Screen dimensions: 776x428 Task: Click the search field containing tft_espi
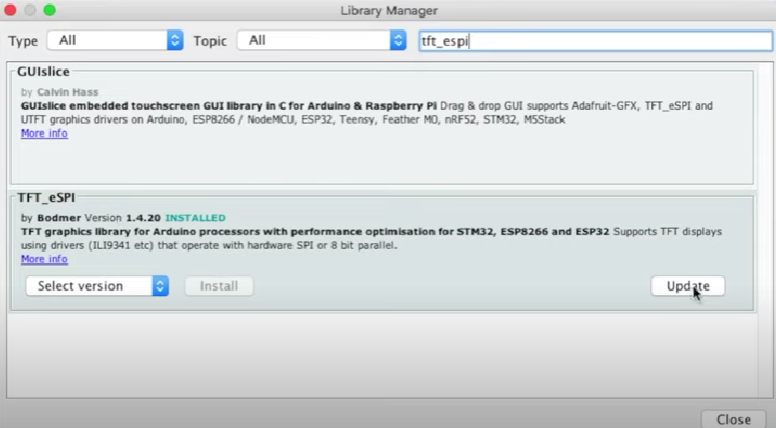point(594,41)
